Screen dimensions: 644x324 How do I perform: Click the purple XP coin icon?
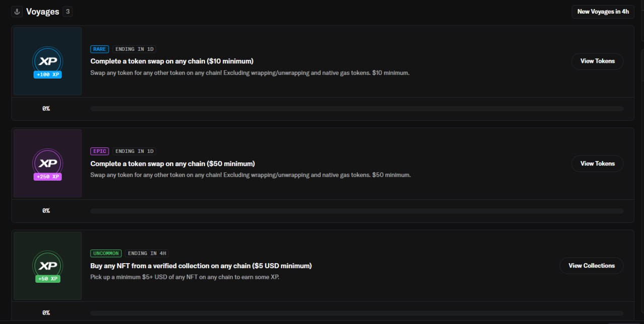48,163
